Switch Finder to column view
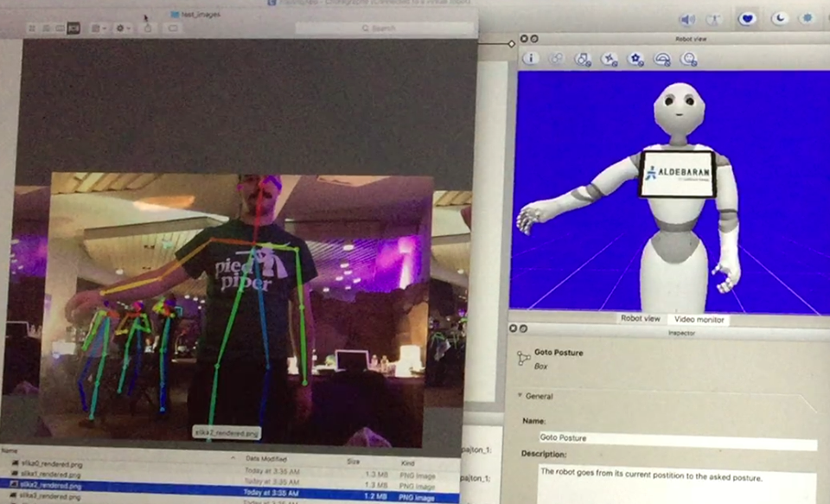830x504 pixels. (x=60, y=28)
